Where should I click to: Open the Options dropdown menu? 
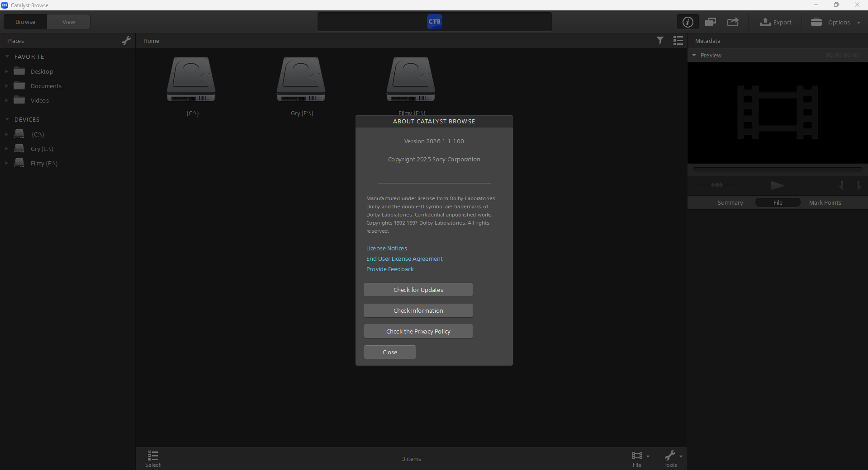[835, 22]
